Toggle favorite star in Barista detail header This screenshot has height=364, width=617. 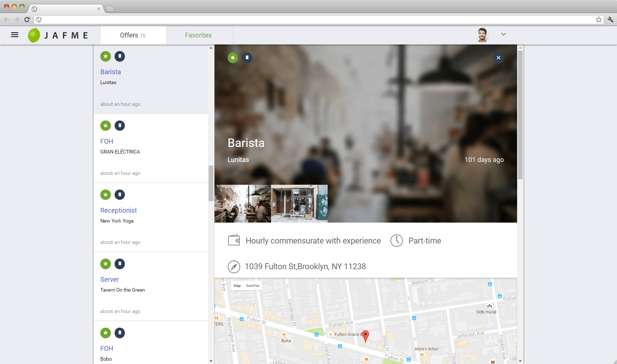(x=233, y=58)
